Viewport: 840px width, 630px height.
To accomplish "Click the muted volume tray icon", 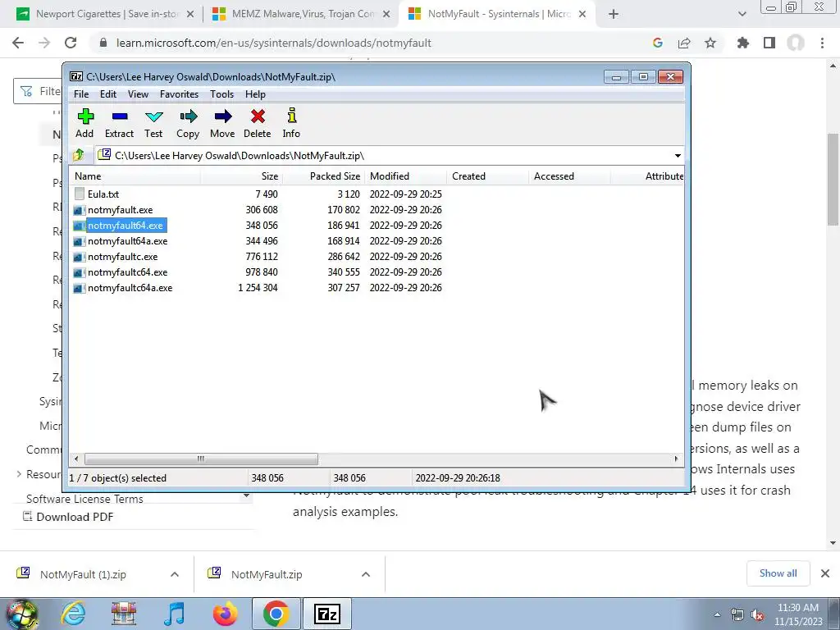I will coord(757,615).
